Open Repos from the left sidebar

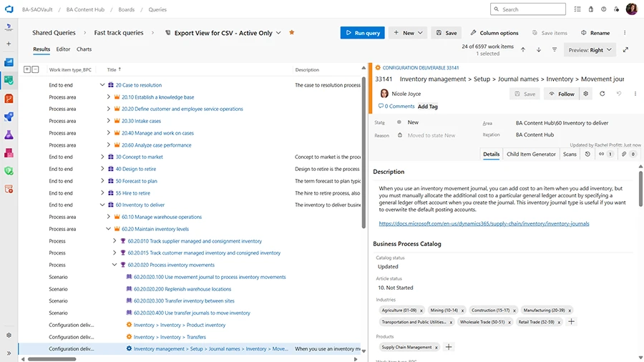click(9, 98)
